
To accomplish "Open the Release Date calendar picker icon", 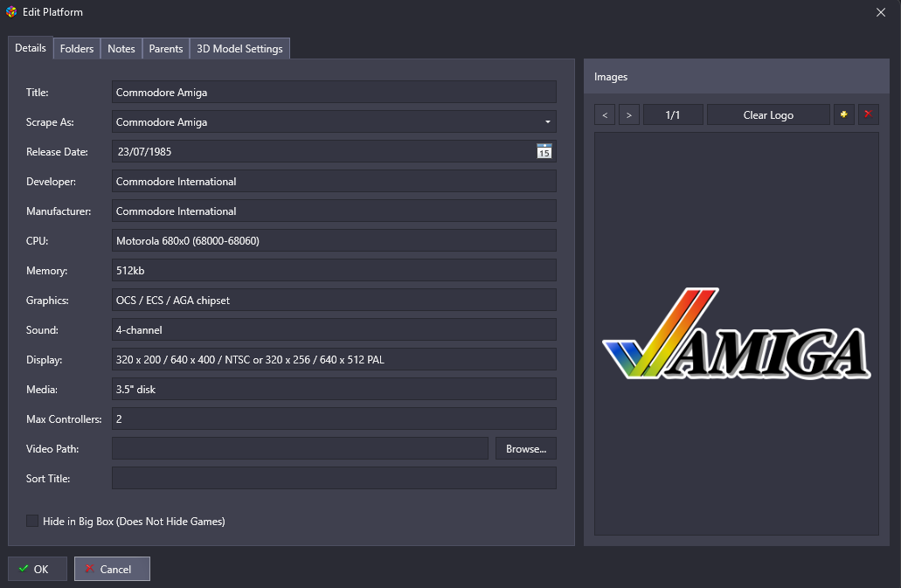I will [x=544, y=152].
